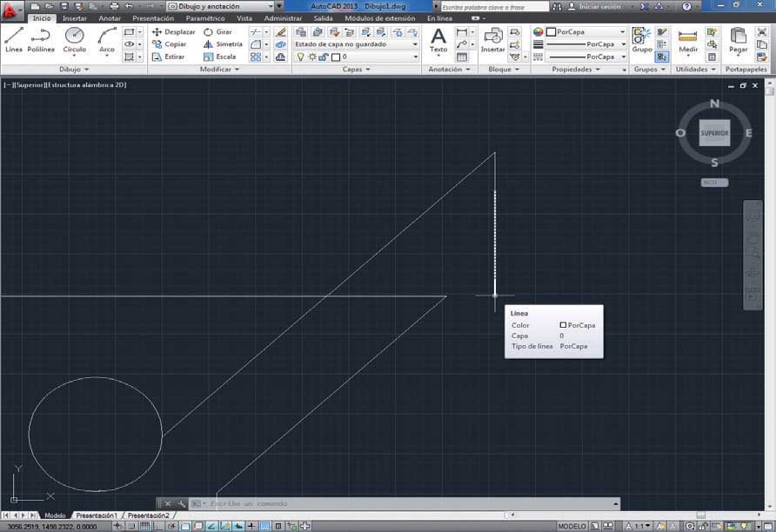
Task: Click the viewport label Estructura alámbrica 2D
Action: 85,85
